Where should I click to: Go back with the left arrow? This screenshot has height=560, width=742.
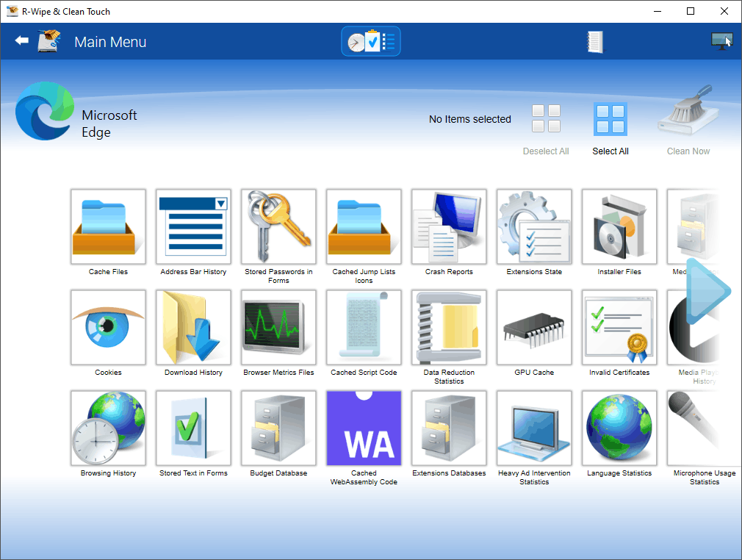click(x=22, y=40)
